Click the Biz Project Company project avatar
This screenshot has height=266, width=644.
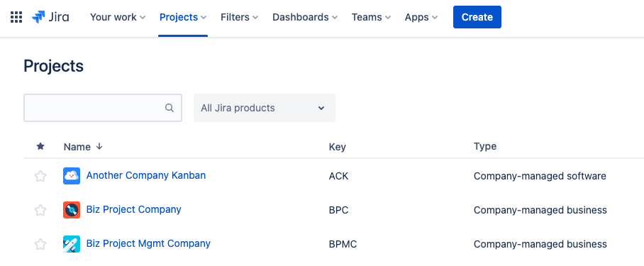[72, 210]
